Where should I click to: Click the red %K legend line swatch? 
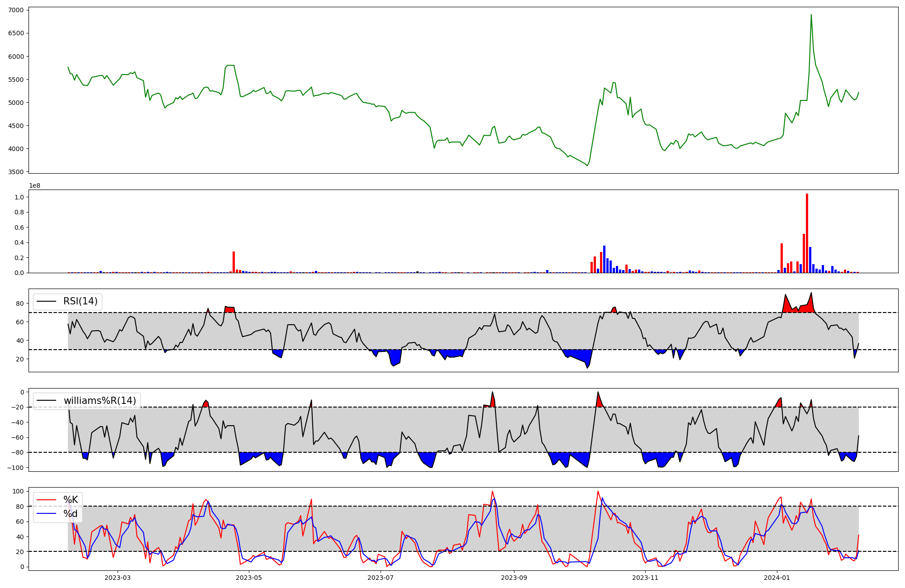(x=46, y=500)
